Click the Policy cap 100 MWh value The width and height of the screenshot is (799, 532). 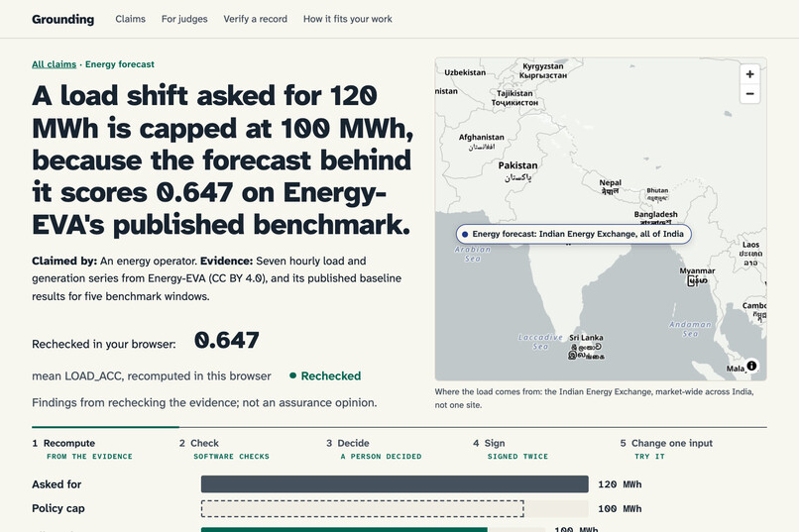[x=620, y=508]
